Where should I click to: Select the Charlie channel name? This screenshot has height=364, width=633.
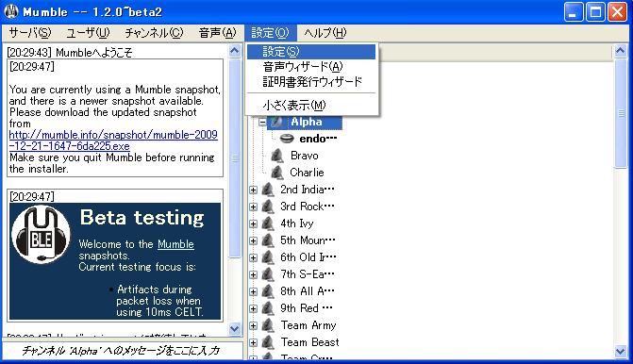(307, 173)
